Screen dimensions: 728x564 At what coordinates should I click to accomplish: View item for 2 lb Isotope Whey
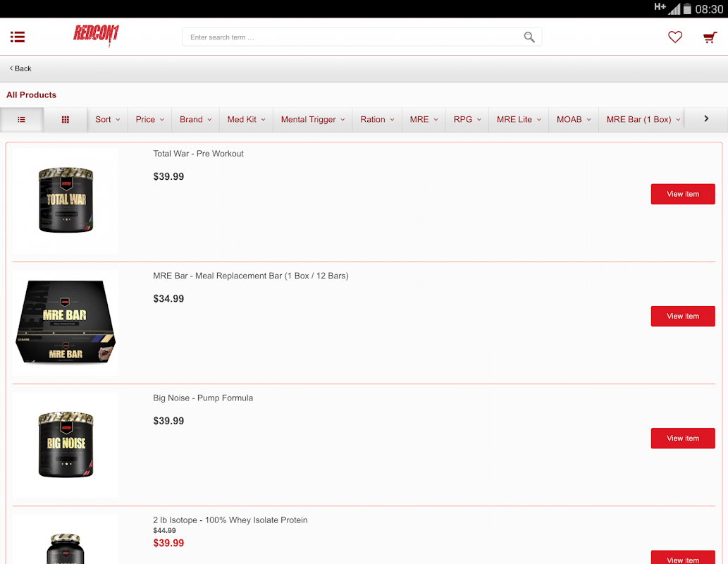[682, 558]
